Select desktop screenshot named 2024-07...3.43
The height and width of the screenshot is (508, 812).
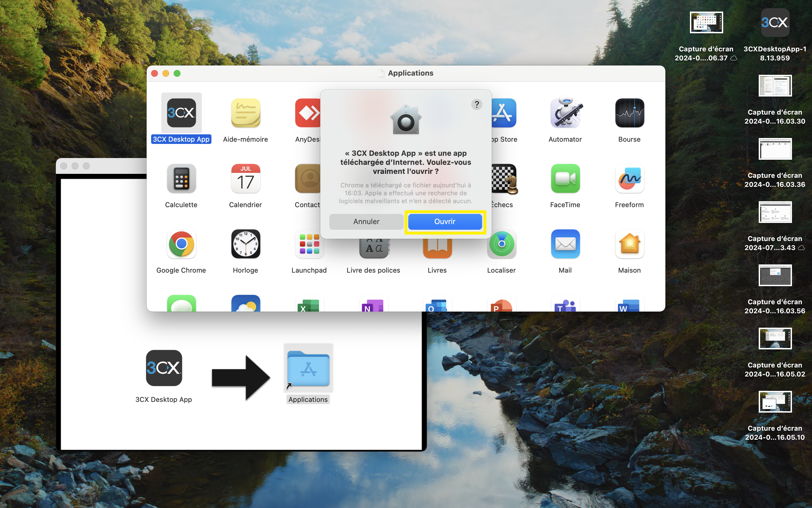click(775, 212)
